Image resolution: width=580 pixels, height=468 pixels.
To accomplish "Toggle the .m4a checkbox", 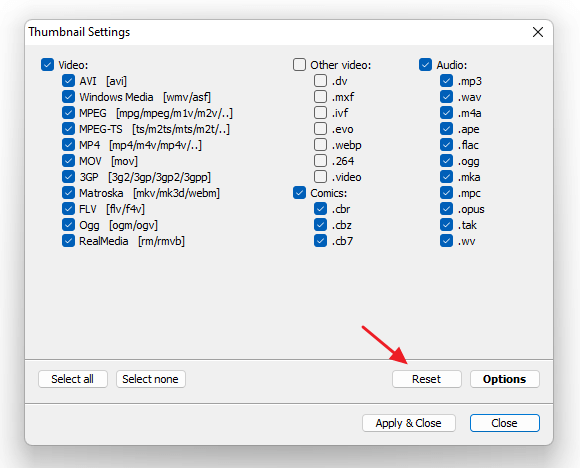I will pyautogui.click(x=446, y=112).
